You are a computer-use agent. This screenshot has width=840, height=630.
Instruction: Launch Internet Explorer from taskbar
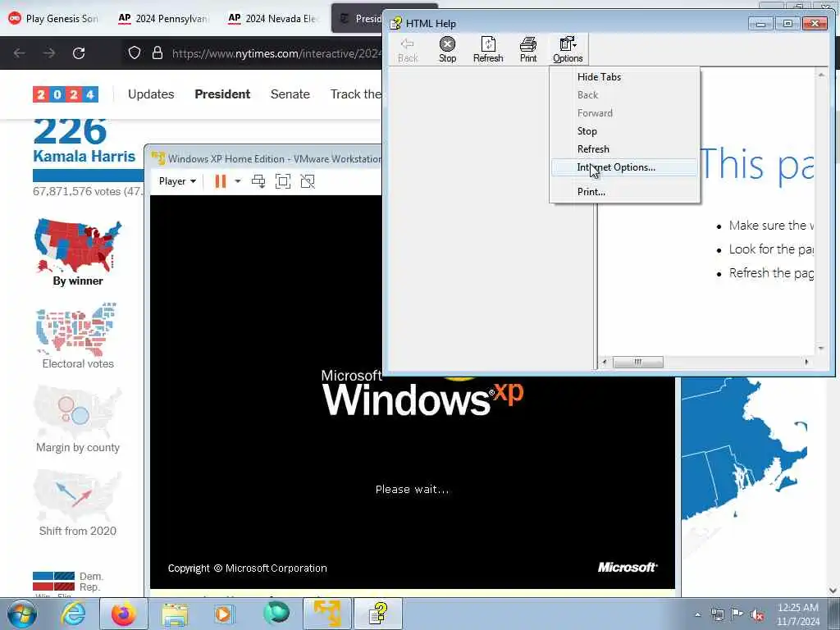click(x=73, y=614)
